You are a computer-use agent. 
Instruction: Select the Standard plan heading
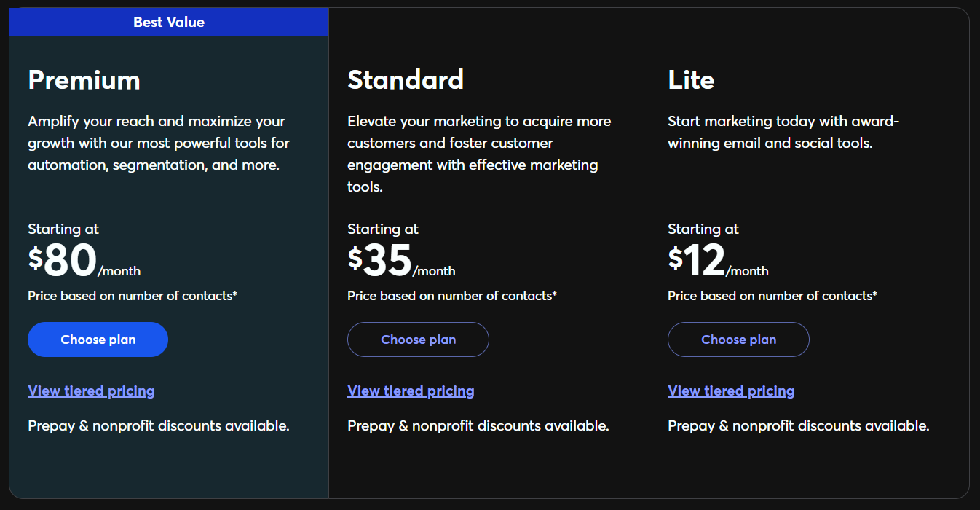(x=406, y=79)
